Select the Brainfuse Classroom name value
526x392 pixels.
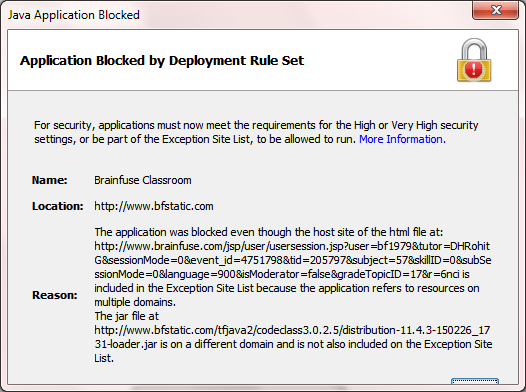(143, 180)
